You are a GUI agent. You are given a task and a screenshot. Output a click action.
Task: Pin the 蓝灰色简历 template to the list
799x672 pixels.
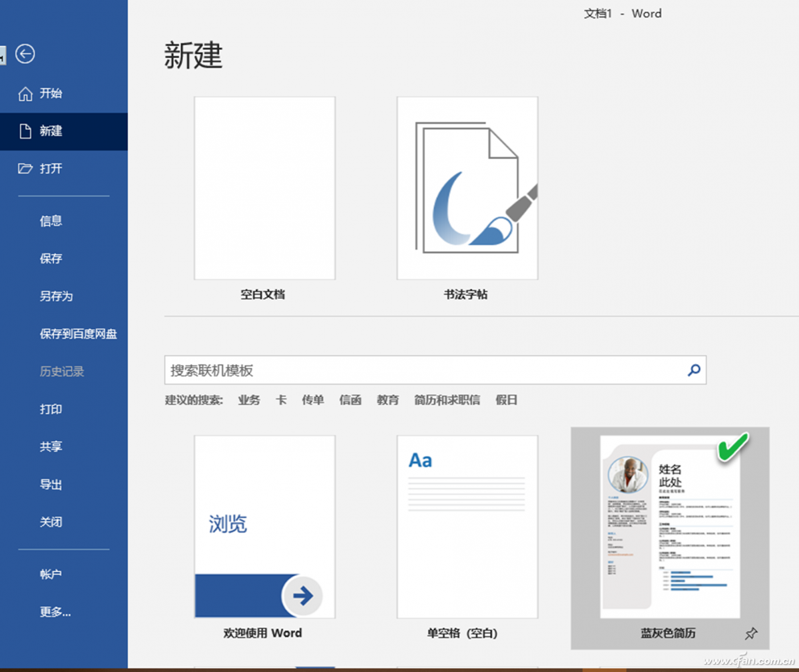[751, 633]
